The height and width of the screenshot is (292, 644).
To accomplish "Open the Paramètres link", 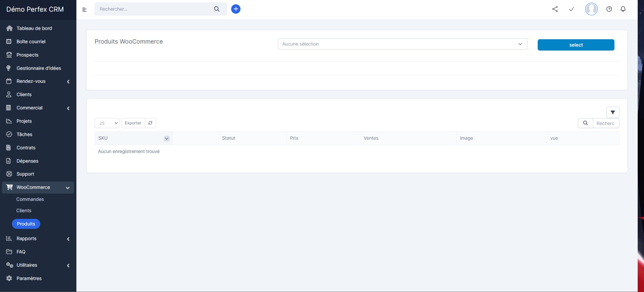I will point(29,278).
